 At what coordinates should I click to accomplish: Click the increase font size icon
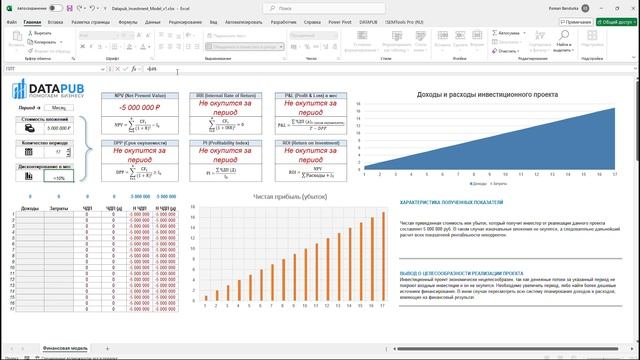(139, 36)
